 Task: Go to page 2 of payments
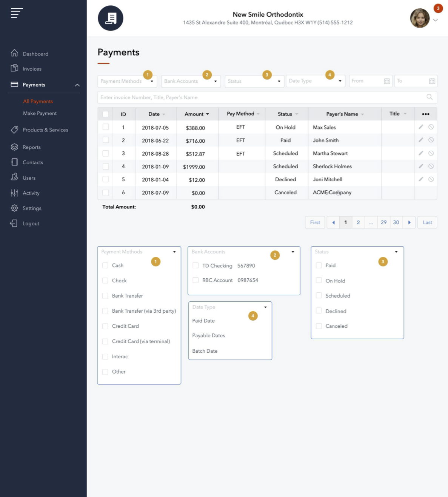pos(358,222)
